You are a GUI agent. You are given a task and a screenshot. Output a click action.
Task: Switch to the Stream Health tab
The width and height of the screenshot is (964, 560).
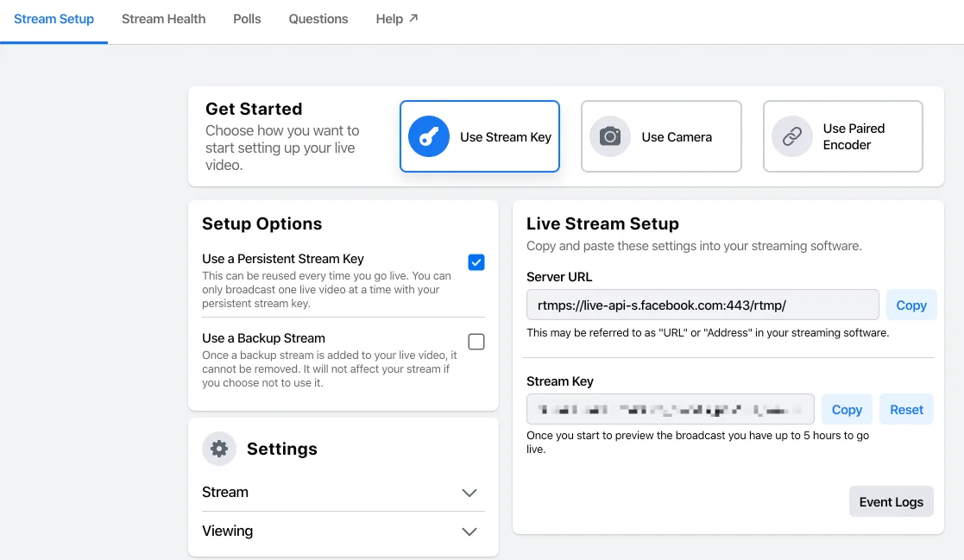coord(163,19)
